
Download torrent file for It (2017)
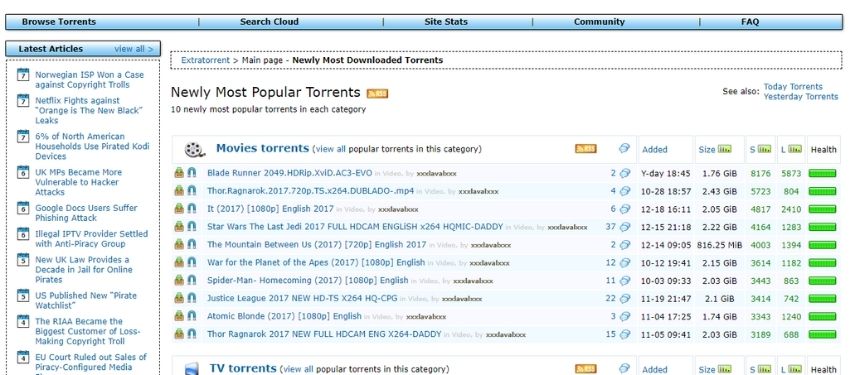[179, 209]
